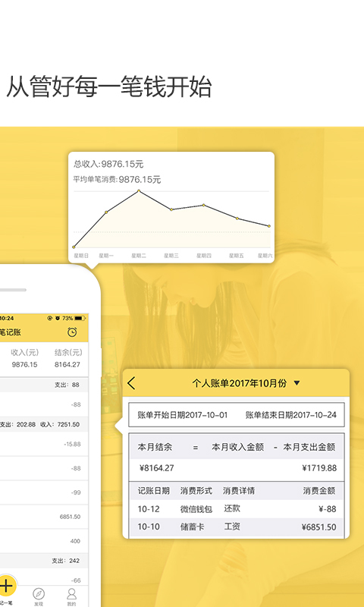
Task: Tap the yellow plus add-record button
Action: 7,586
